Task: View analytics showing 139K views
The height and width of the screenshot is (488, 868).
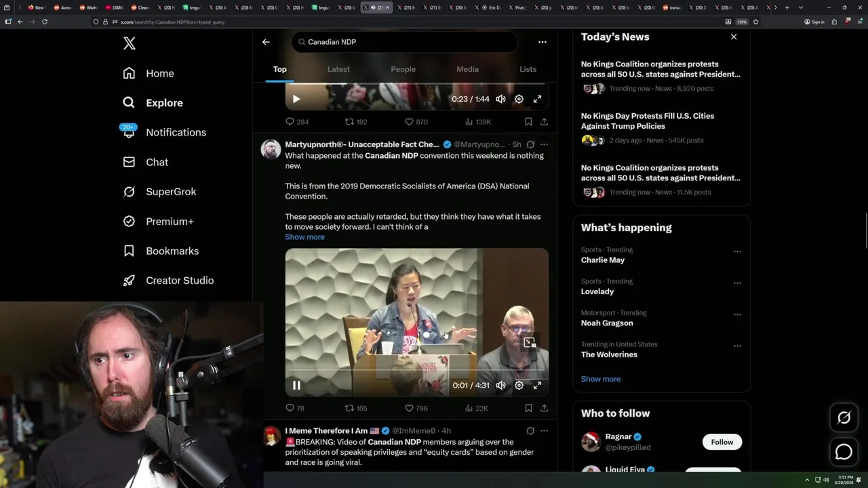Action: pyautogui.click(x=477, y=122)
